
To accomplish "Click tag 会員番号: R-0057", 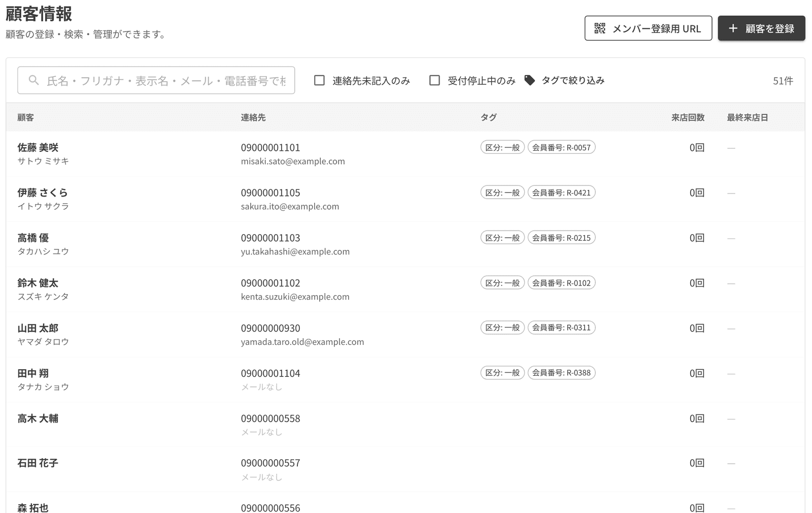I will tap(561, 147).
